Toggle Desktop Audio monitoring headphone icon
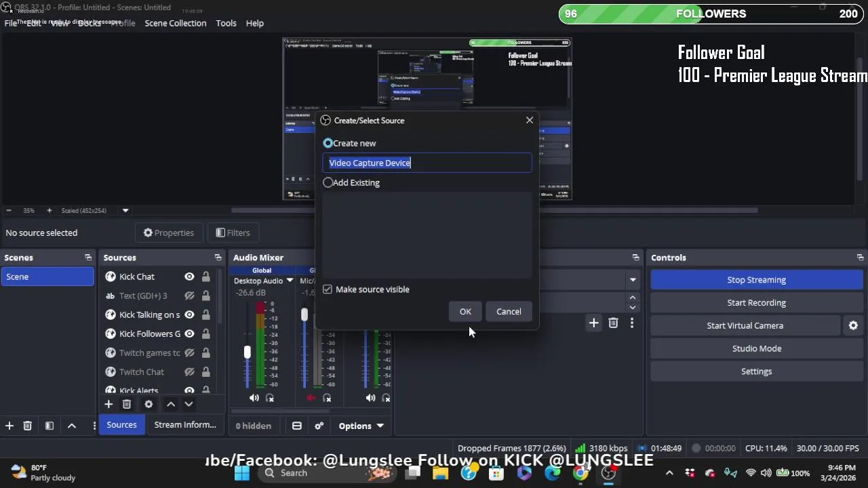This screenshot has height=488, width=868. click(x=270, y=398)
